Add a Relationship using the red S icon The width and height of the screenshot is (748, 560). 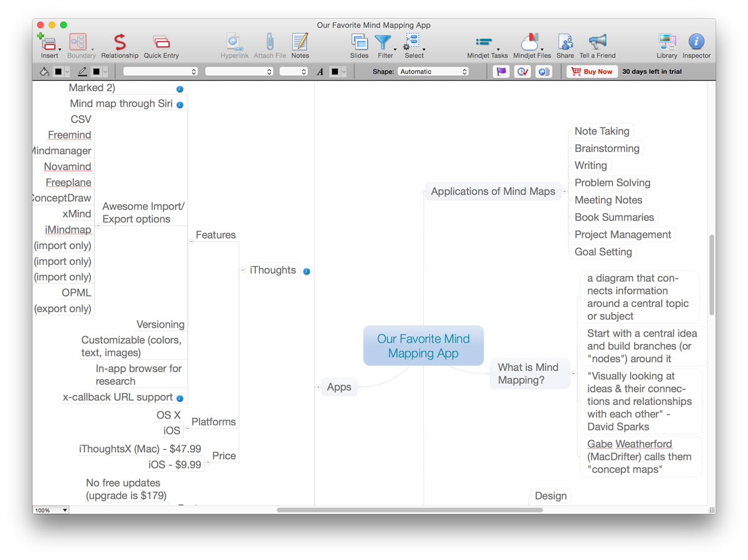click(120, 42)
